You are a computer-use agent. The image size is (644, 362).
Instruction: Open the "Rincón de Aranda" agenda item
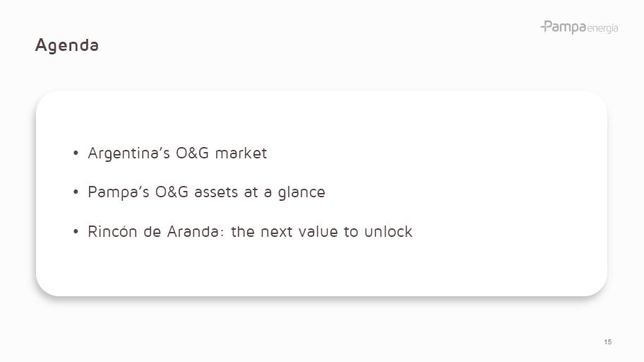tap(250, 232)
